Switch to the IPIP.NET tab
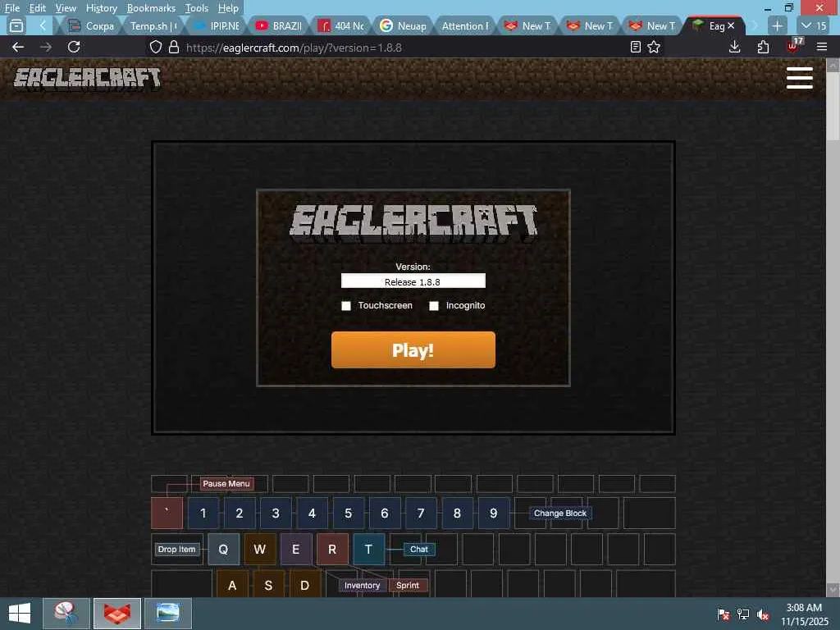 pyautogui.click(x=217, y=25)
